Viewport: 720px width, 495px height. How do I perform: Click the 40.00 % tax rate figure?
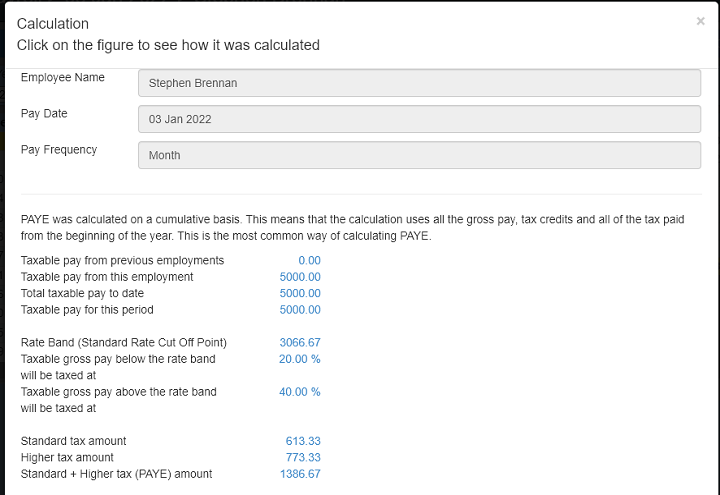[300, 392]
